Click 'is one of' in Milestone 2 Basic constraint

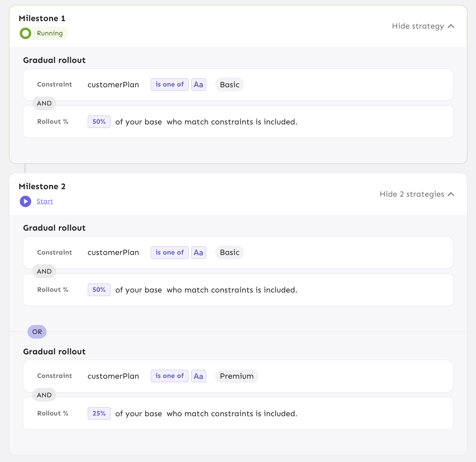click(169, 253)
